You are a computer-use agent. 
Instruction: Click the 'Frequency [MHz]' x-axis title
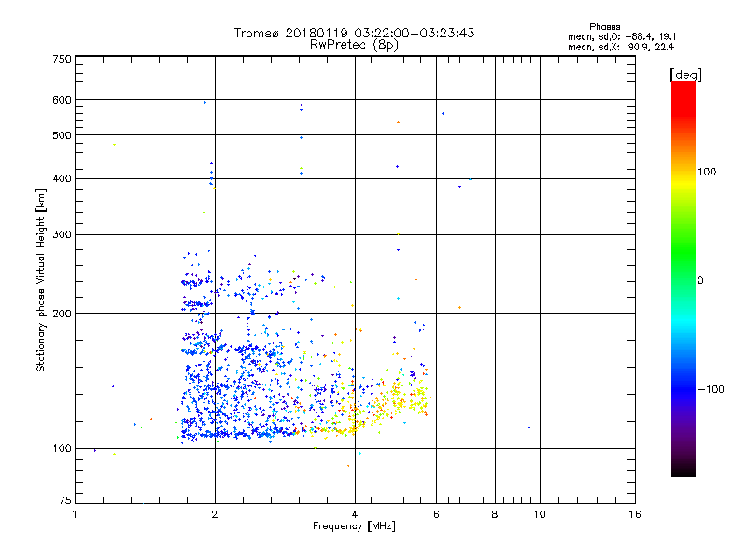pos(354,526)
